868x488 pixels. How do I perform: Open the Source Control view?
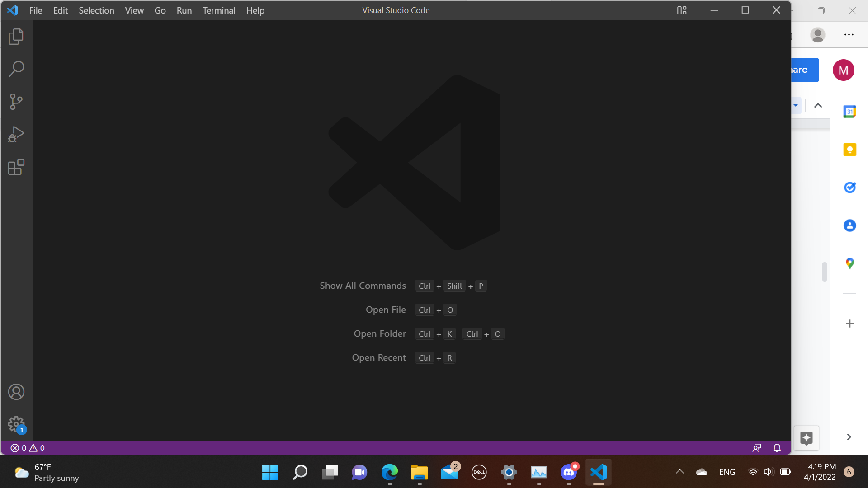pos(16,102)
